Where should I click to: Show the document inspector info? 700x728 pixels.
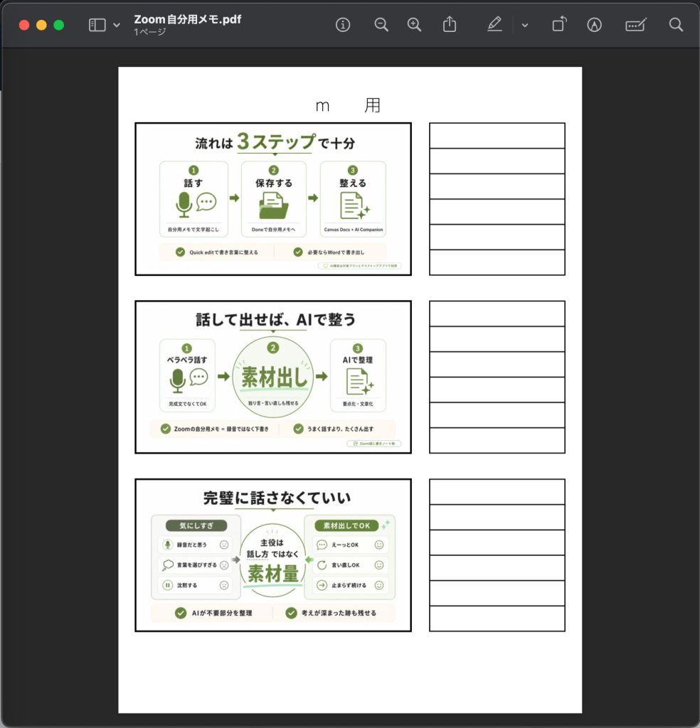pos(343,25)
